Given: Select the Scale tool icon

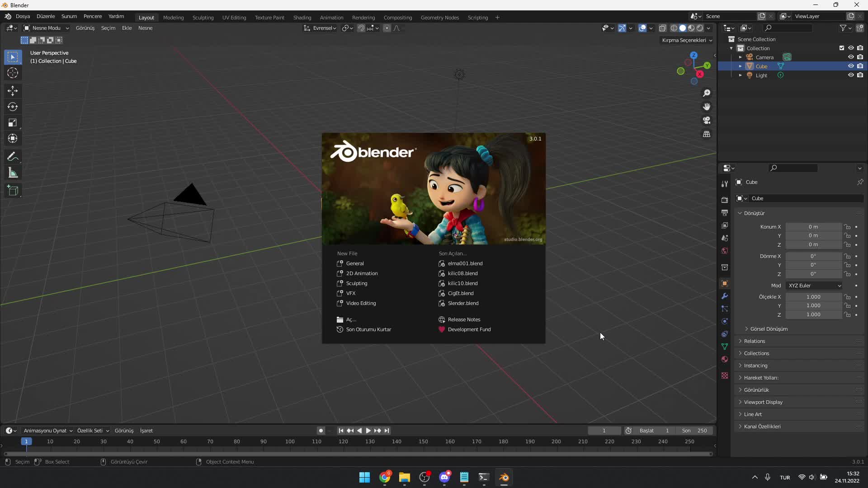Looking at the screenshot, I should pos(13,123).
